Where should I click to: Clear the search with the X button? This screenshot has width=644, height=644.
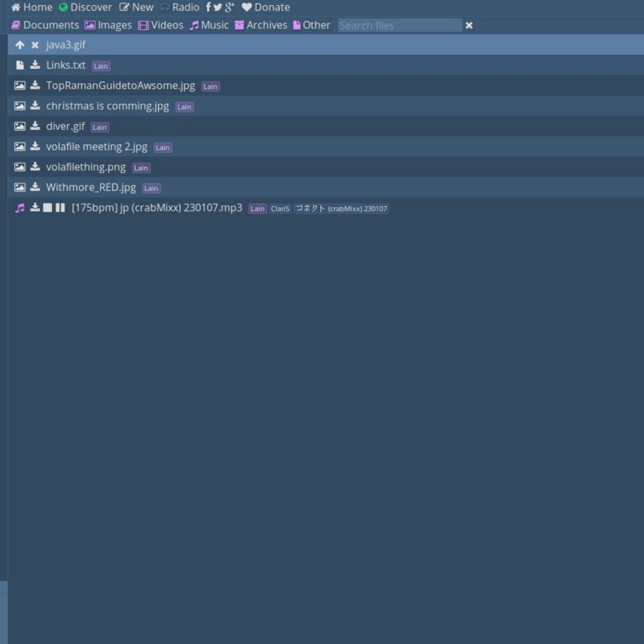(469, 25)
